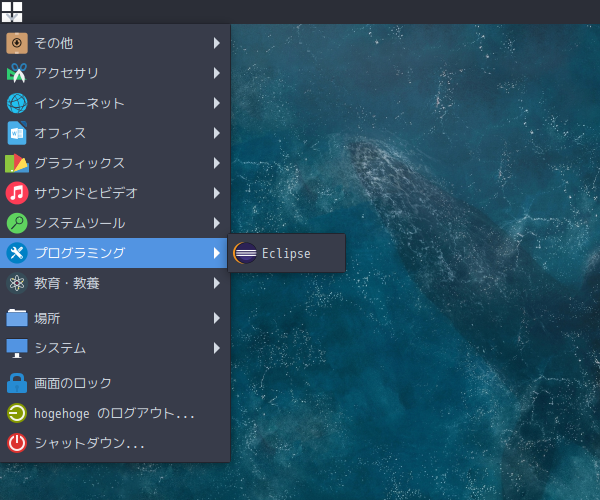Expand the グラフィックス submenu arrow

click(x=217, y=163)
